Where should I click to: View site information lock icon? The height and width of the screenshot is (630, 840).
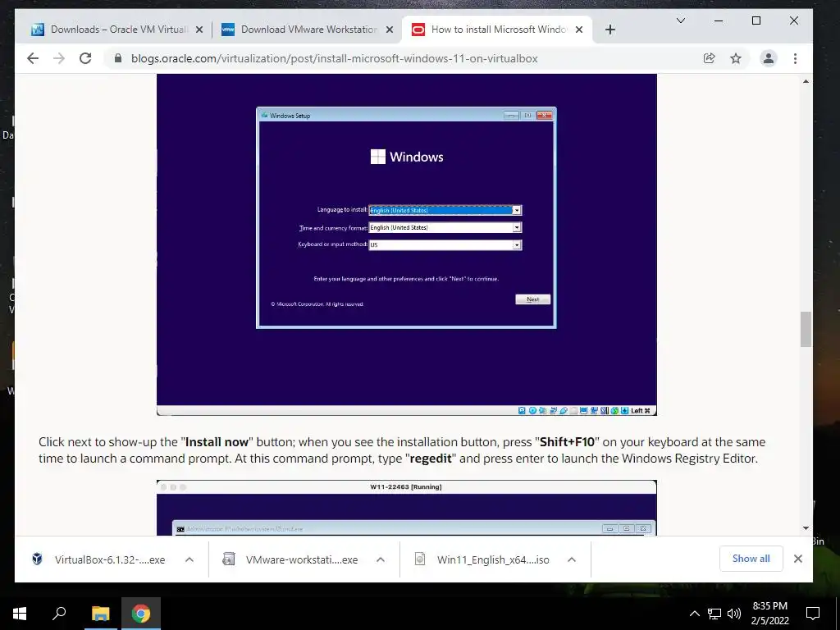(118, 58)
